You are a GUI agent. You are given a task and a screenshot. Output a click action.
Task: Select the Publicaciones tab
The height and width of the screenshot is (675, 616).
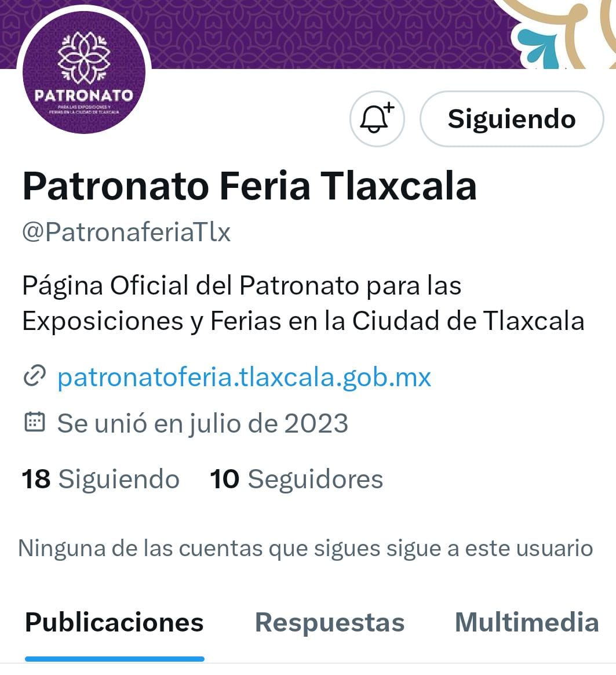(x=114, y=622)
